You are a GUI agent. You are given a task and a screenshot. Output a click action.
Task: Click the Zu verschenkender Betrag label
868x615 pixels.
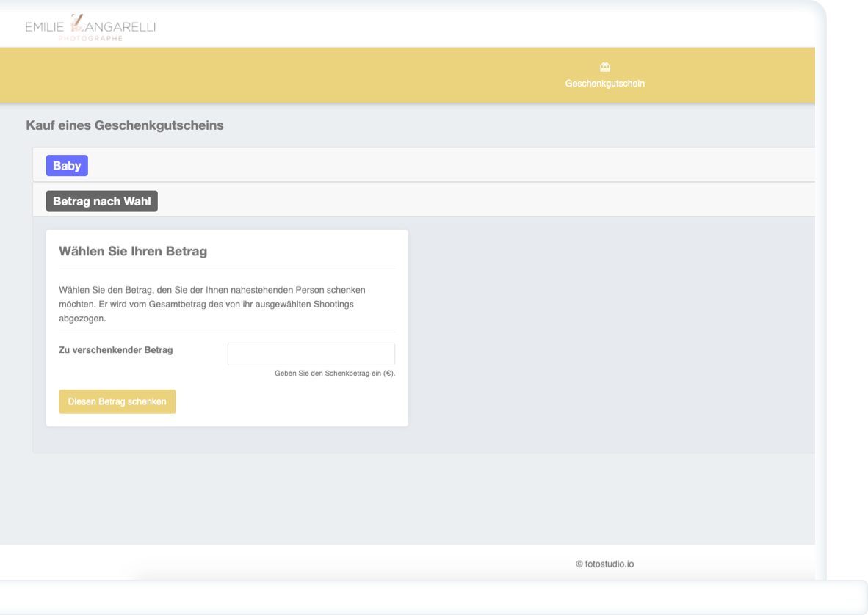tap(115, 350)
